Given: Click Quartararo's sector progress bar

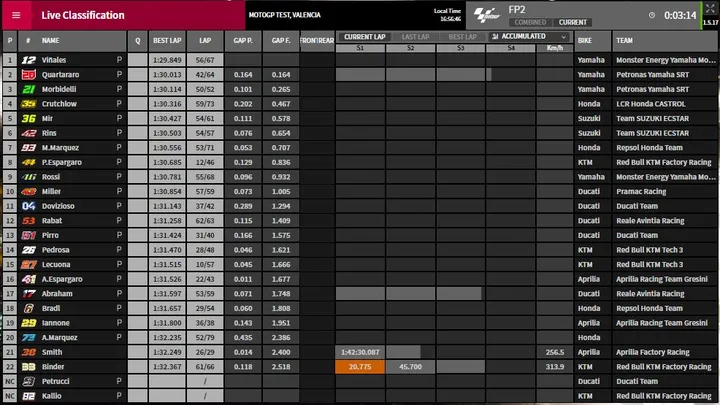Looking at the screenshot, I should (413, 74).
